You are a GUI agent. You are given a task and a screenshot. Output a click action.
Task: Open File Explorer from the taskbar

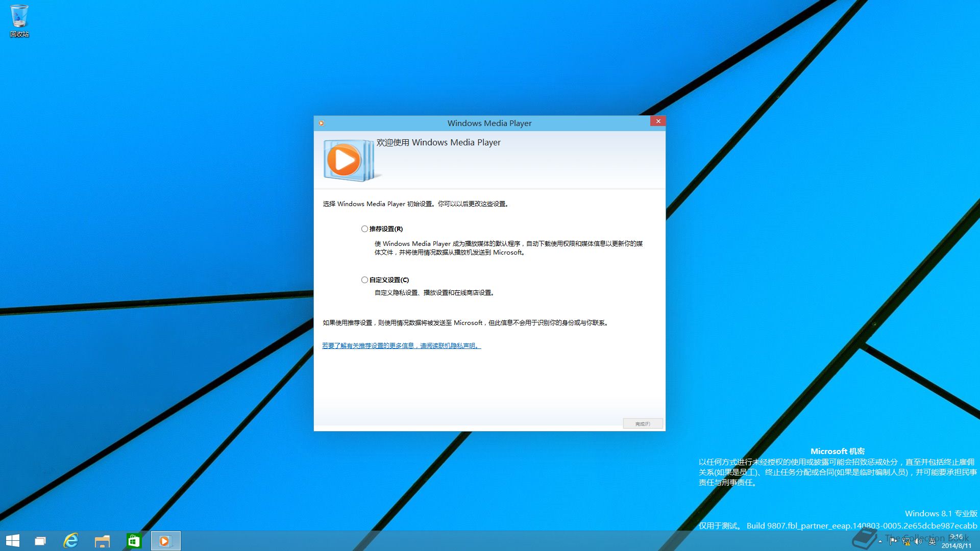pyautogui.click(x=102, y=541)
